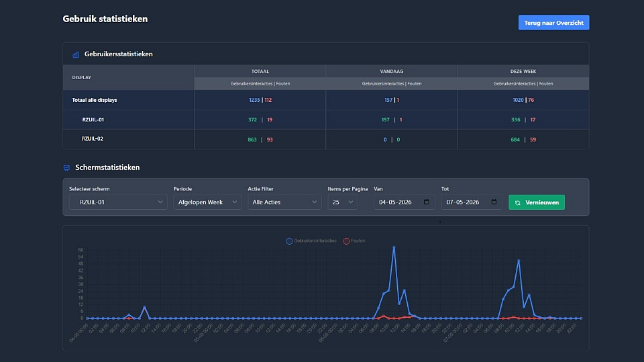The image size is (644, 362).
Task: Click the Tot date field 07-05-2026
Action: point(472,202)
